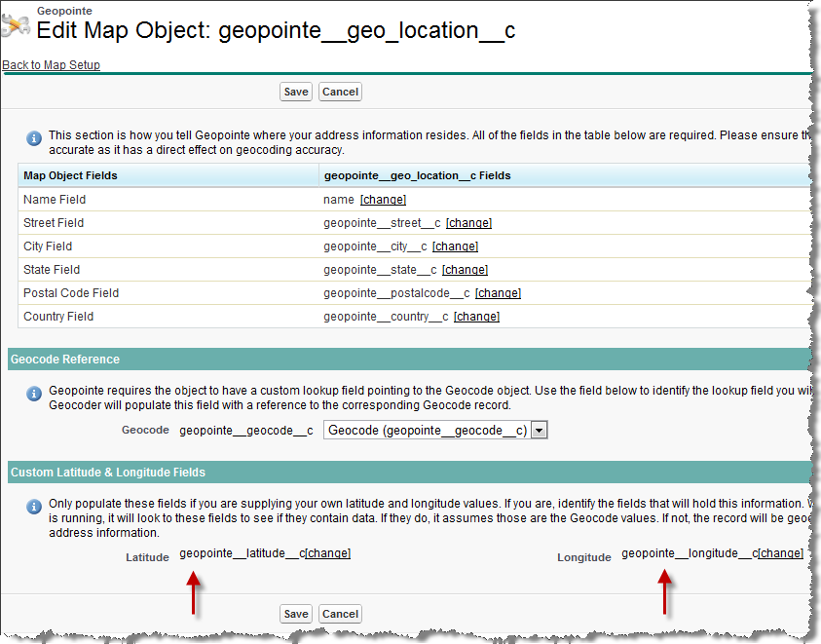Select the State Field row label

(x=52, y=270)
